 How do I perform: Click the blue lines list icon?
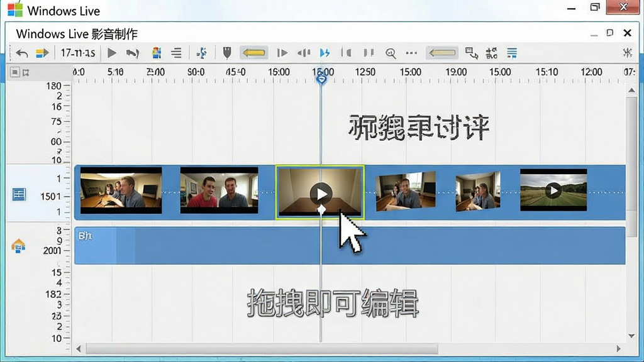(x=512, y=53)
